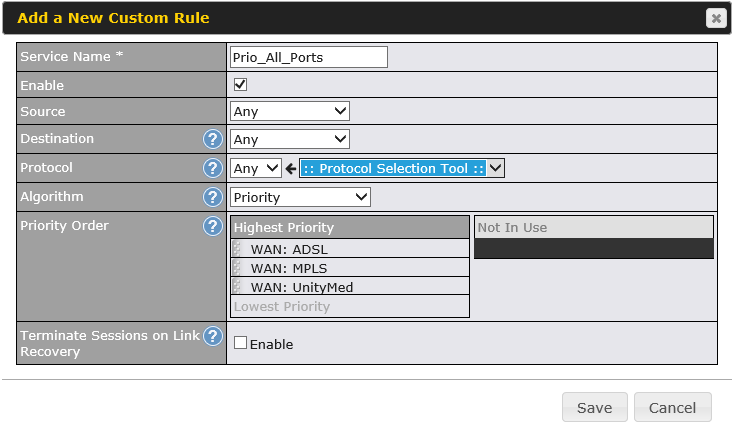The image size is (734, 438).
Task: Click the dark Not In Use drop area
Action: pyautogui.click(x=594, y=248)
